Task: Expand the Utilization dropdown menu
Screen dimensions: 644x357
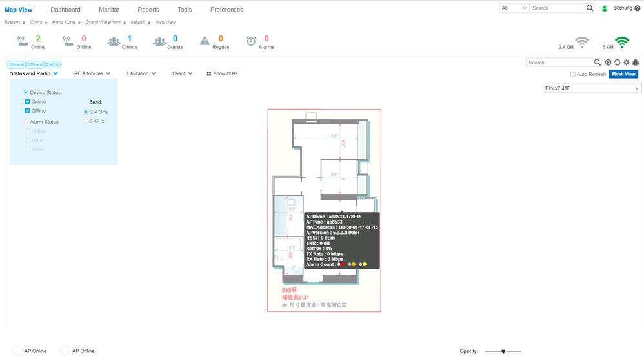Action: 141,74
